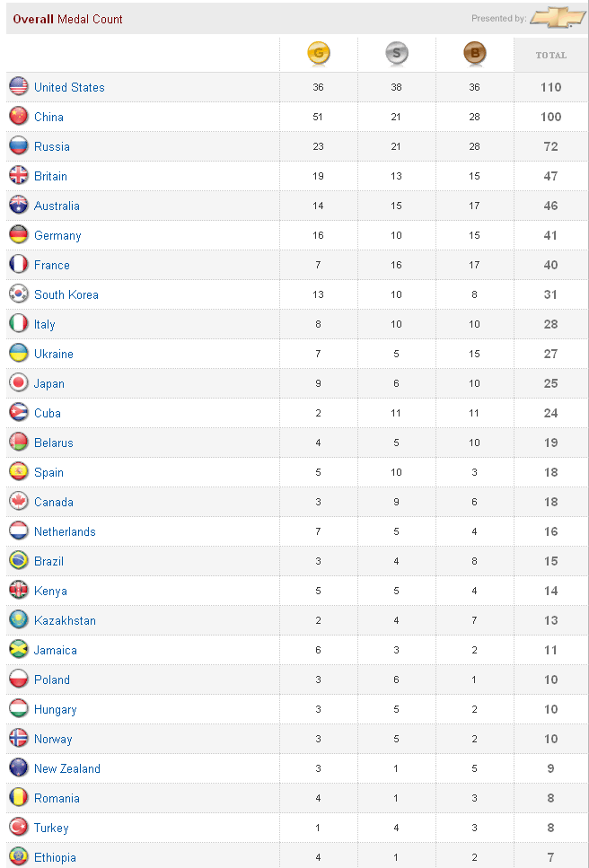
Task: Open the Germany country link
Action: 57,236
